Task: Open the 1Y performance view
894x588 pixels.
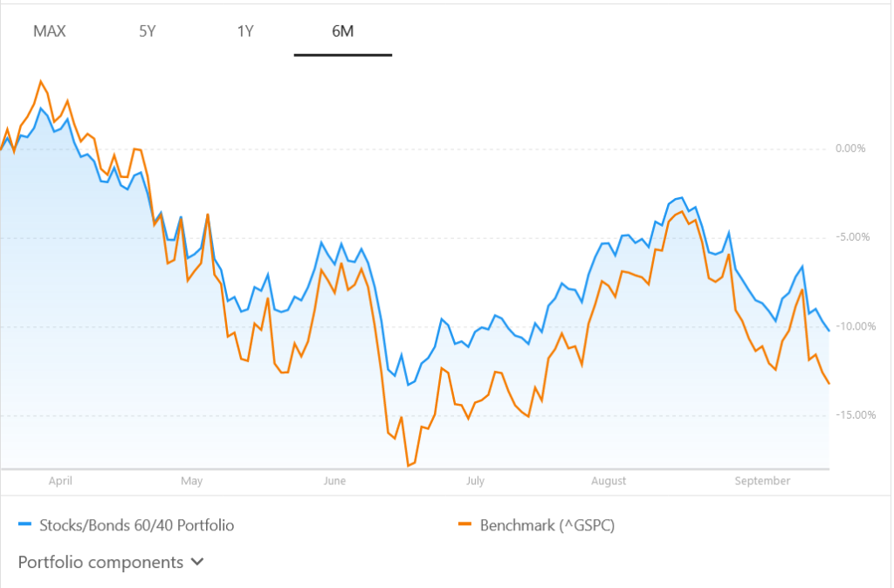Action: pos(245,31)
